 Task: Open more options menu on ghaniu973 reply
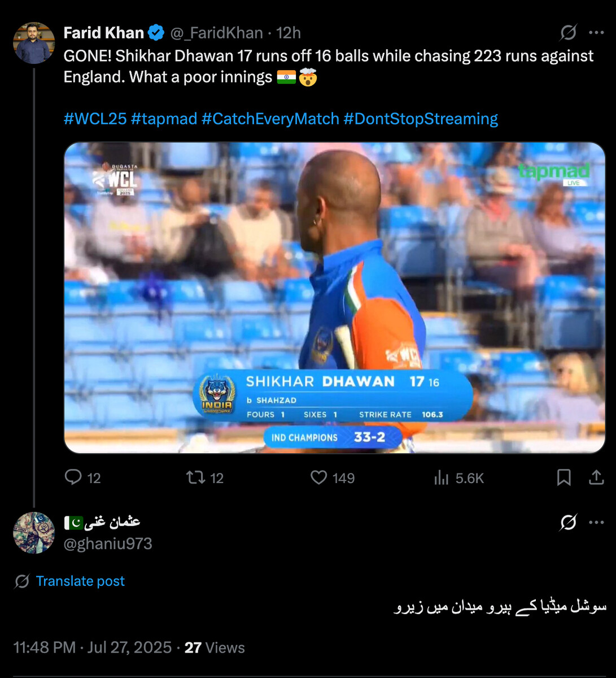596,523
